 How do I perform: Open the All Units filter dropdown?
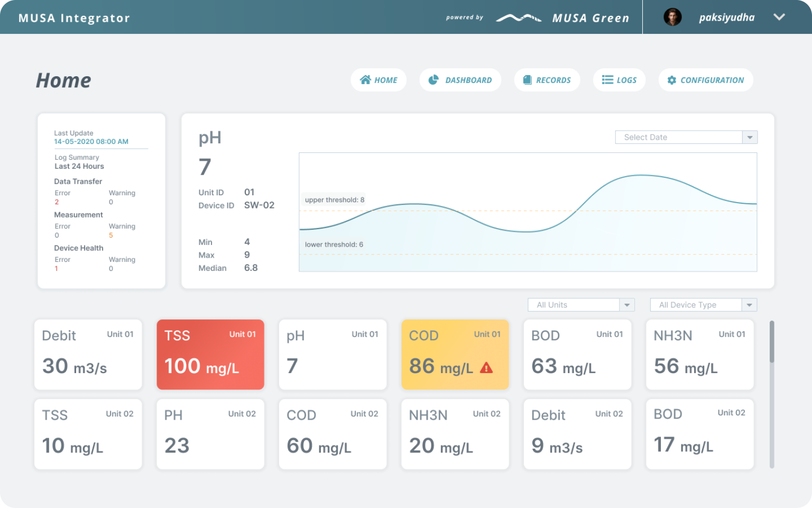581,305
